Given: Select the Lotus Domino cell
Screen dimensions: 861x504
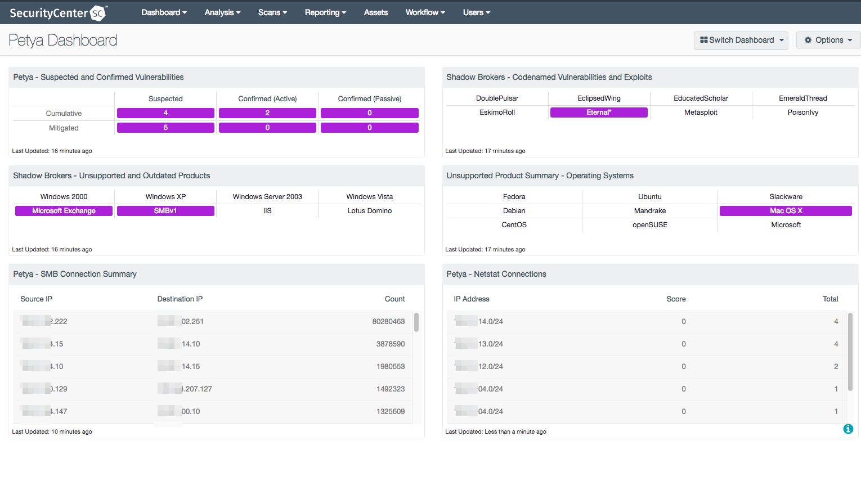Looking at the screenshot, I should pyautogui.click(x=370, y=211).
